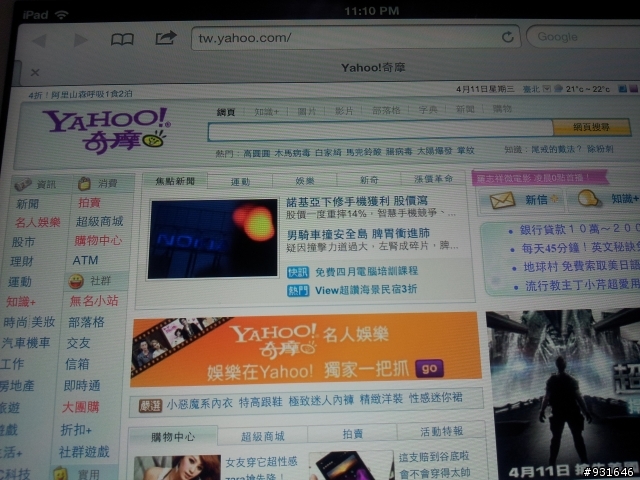This screenshot has height=480, width=640.
Task: Click the 新信 mail envelope icon
Action: (x=502, y=200)
